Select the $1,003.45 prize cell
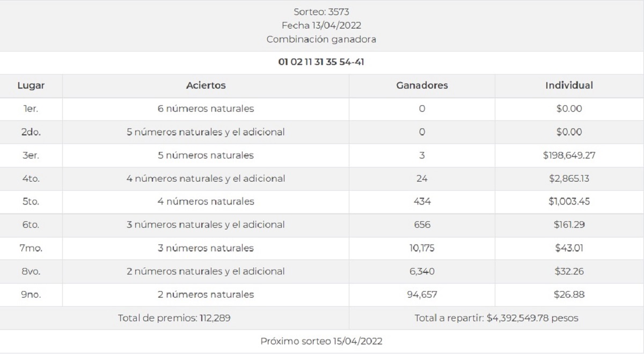 click(569, 201)
